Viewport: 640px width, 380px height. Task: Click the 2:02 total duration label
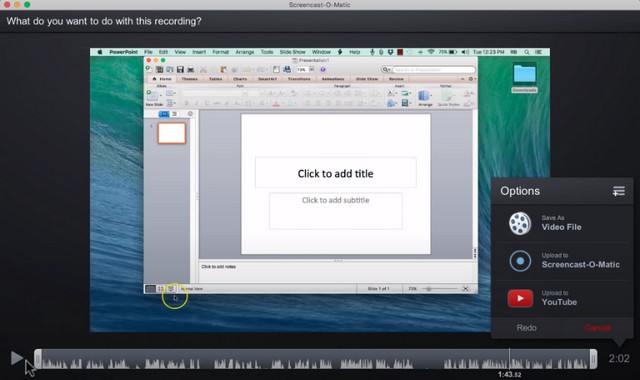point(619,359)
